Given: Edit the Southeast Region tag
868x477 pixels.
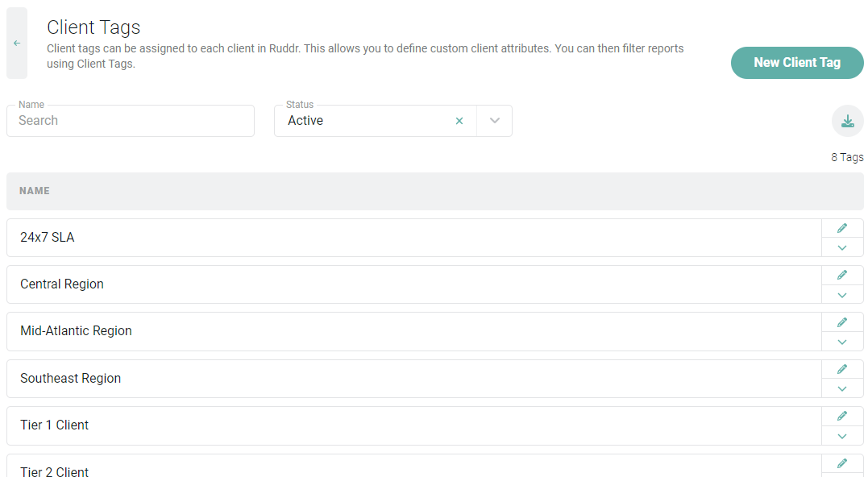Looking at the screenshot, I should pos(842,369).
